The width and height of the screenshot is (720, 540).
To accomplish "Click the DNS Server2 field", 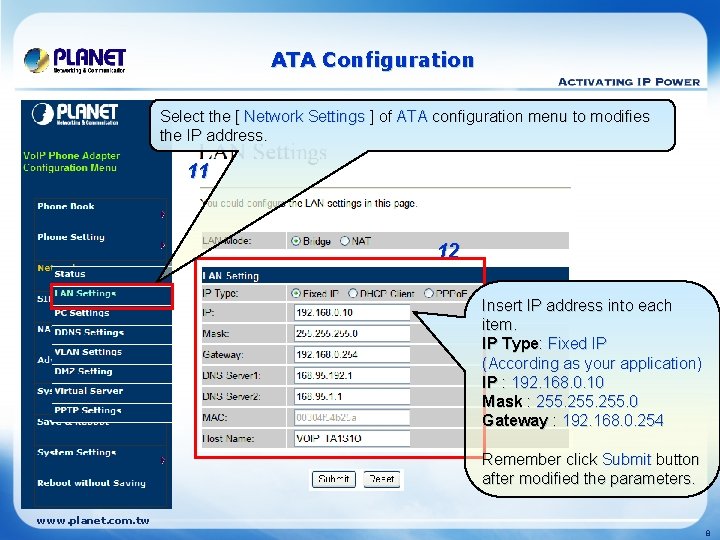I will point(352,397).
